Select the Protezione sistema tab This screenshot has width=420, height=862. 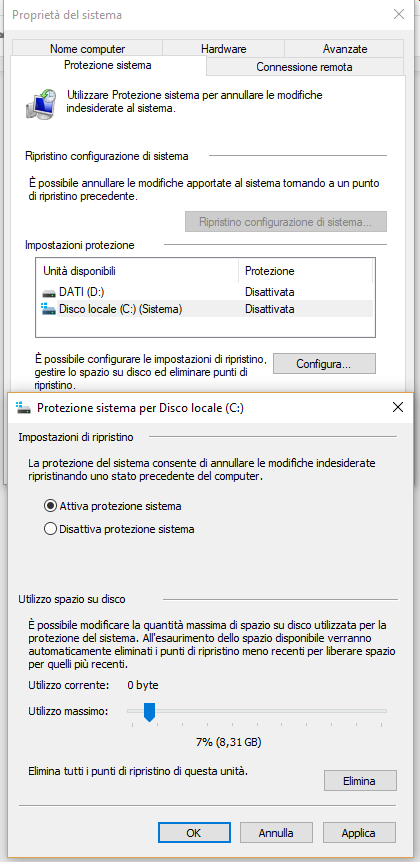[108, 65]
